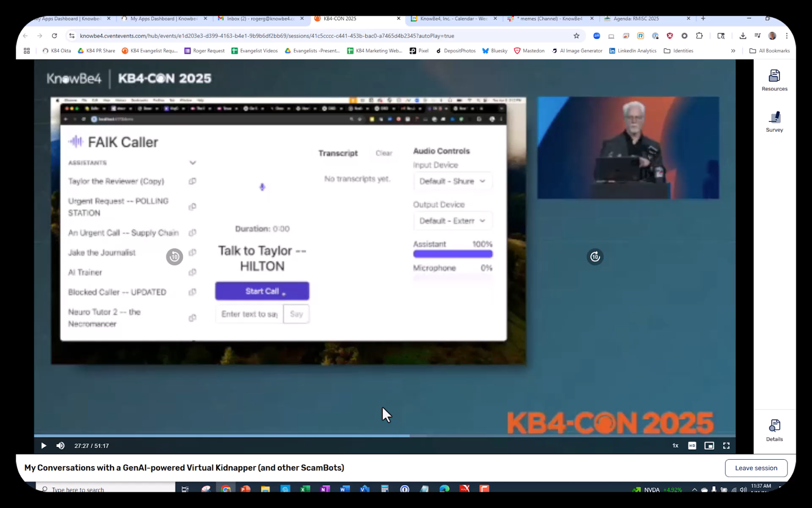Open the Identities bookmark folder
The width and height of the screenshot is (812, 508).
tap(679, 51)
